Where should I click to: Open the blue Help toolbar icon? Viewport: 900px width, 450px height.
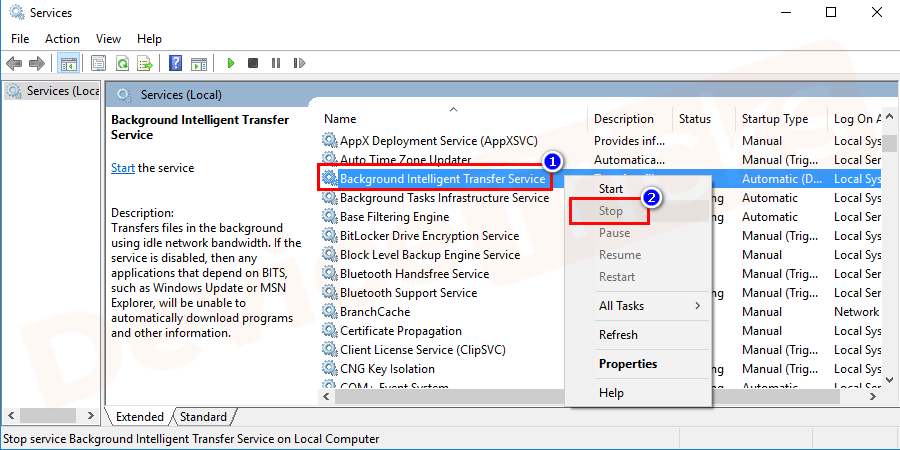click(x=176, y=63)
